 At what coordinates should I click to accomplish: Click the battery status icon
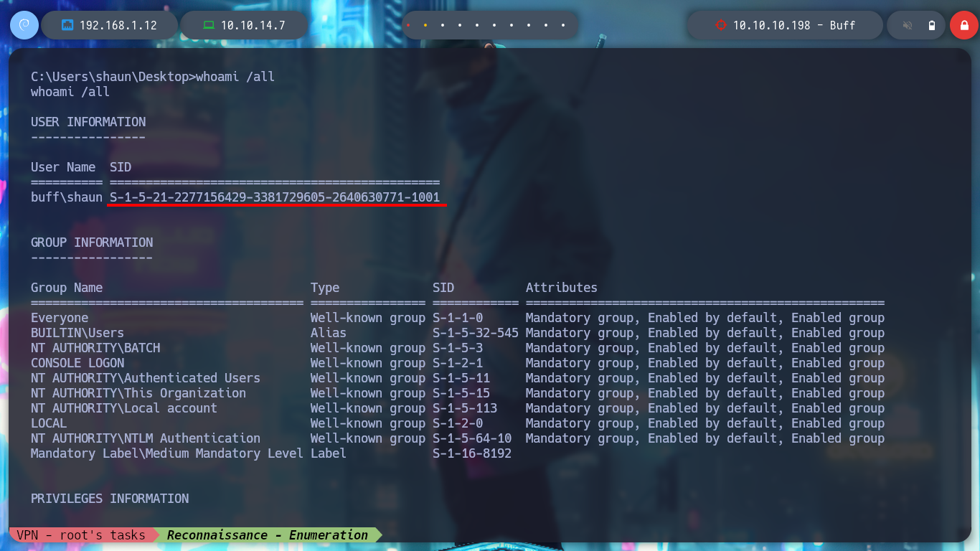(932, 25)
